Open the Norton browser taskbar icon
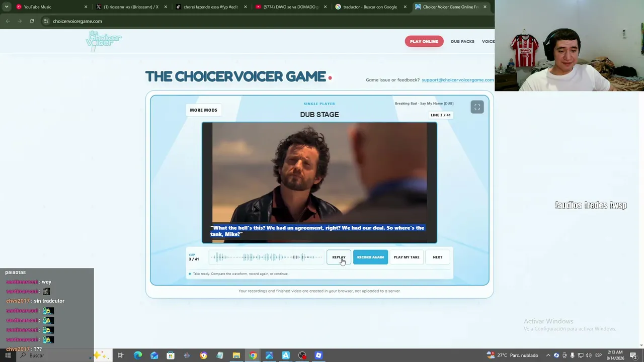 pos(203,355)
